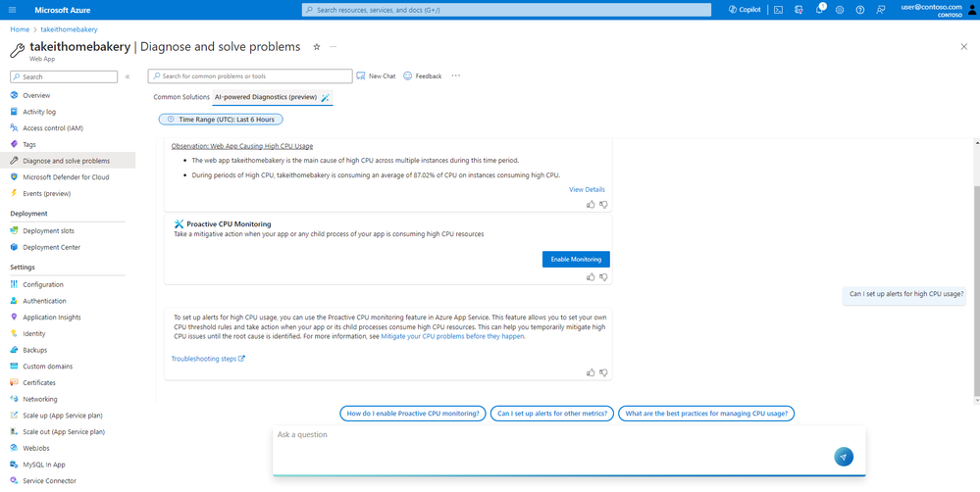Open the Troubleshooting steps link

click(x=208, y=359)
